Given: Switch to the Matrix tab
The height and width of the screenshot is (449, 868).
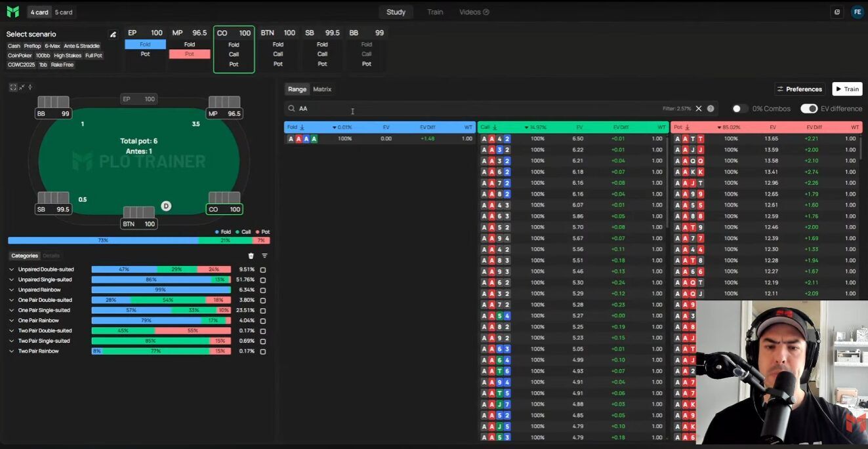Looking at the screenshot, I should point(322,89).
